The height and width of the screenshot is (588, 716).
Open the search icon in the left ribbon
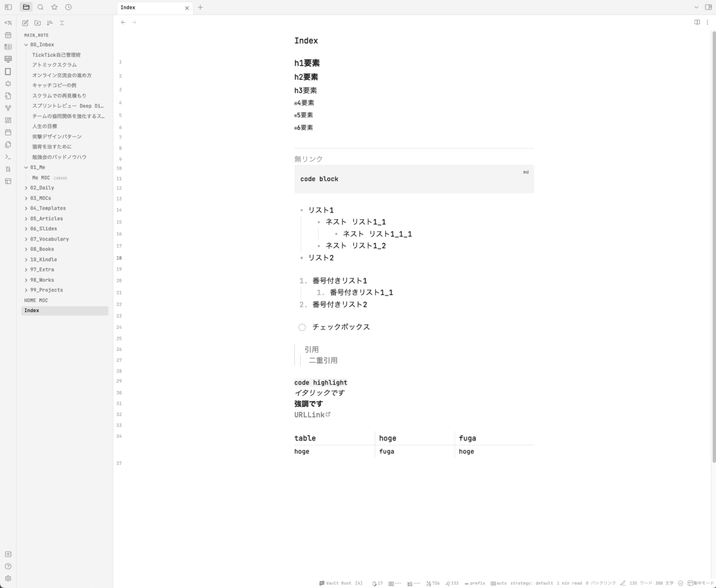click(39, 8)
